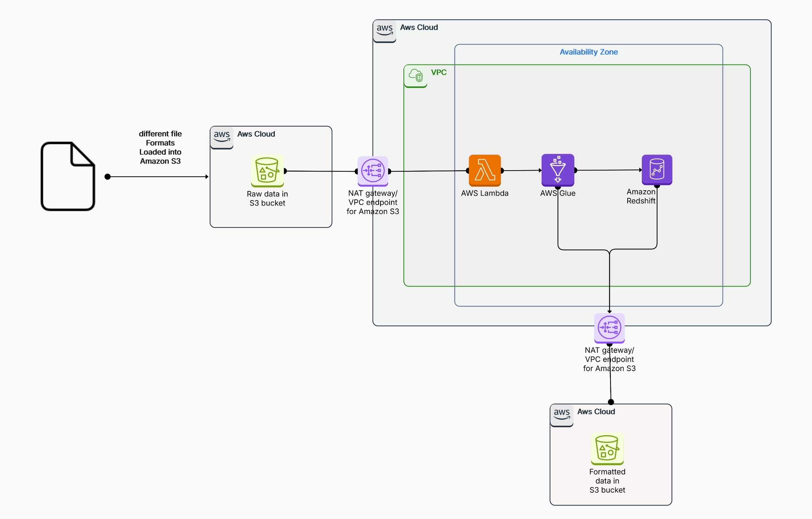
Task: Click the connector start dot beside the document icon
Action: click(x=108, y=177)
